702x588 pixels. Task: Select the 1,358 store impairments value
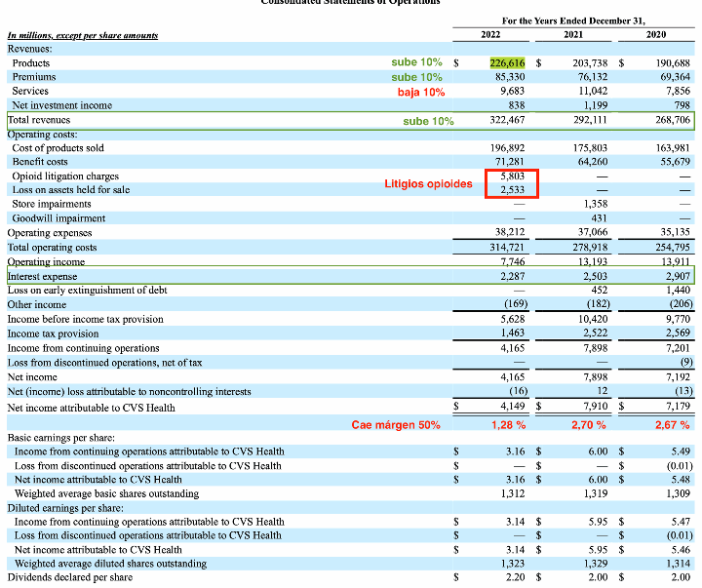pos(593,205)
